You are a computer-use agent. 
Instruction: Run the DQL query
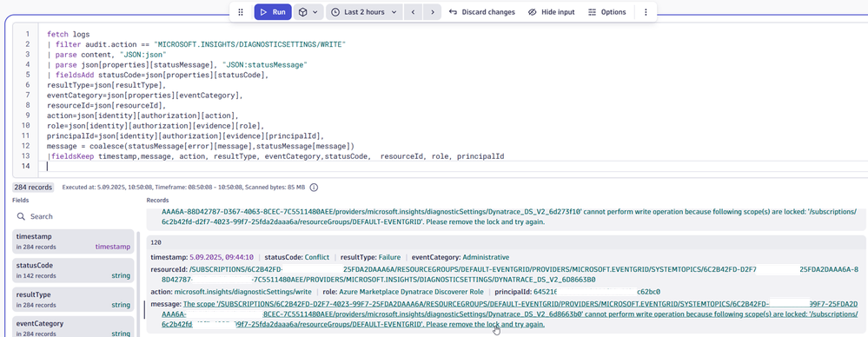273,12
